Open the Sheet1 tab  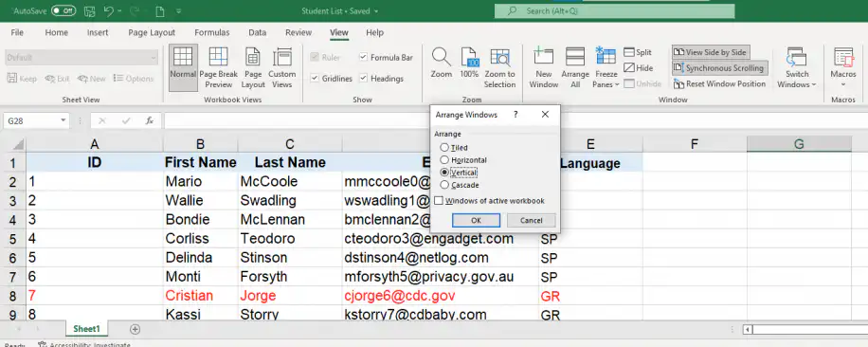86,329
